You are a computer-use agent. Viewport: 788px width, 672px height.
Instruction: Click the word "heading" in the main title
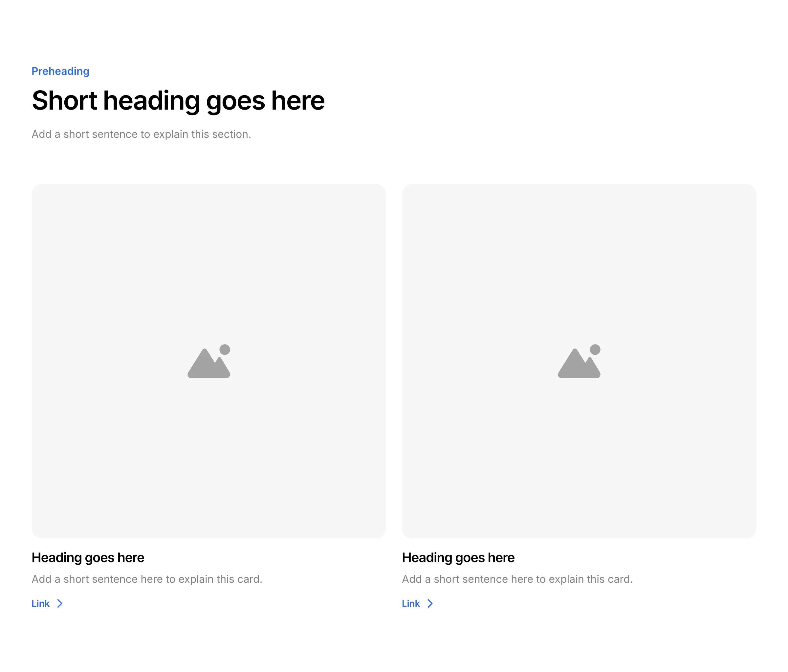pos(151,101)
